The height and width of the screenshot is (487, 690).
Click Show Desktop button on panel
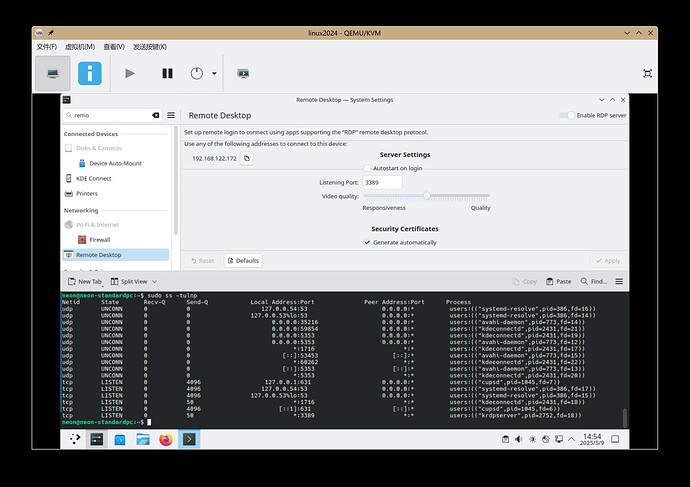click(615, 439)
